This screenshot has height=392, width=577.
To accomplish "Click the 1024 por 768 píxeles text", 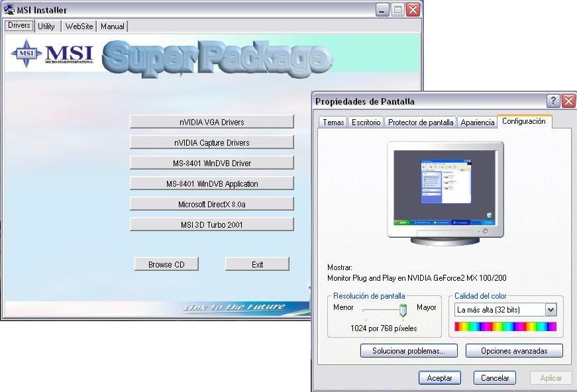I will pyautogui.click(x=384, y=328).
